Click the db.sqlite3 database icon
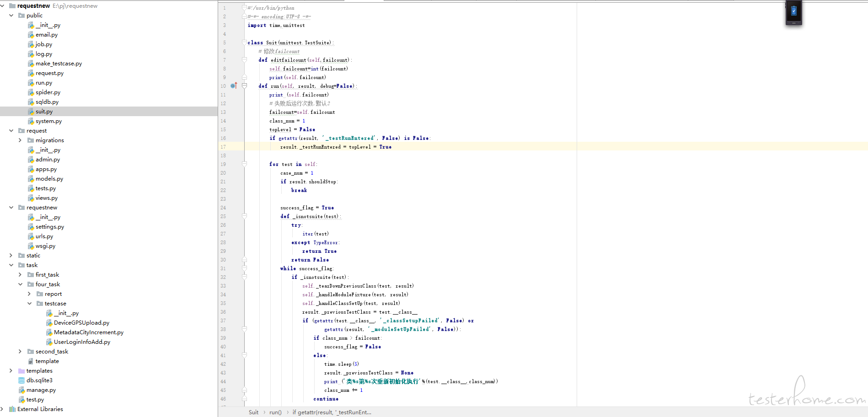This screenshot has height=417, width=868. (21, 380)
